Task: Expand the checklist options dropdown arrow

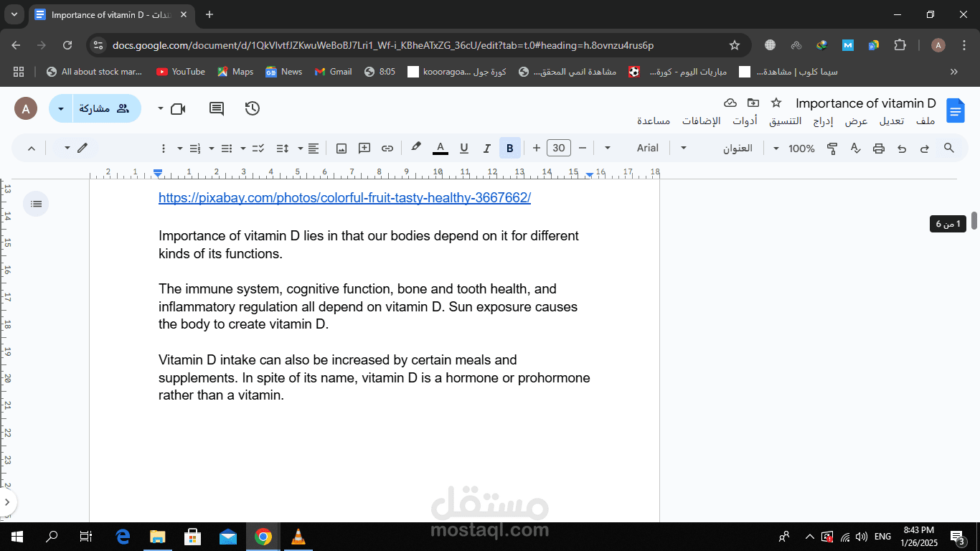Action: tap(243, 149)
